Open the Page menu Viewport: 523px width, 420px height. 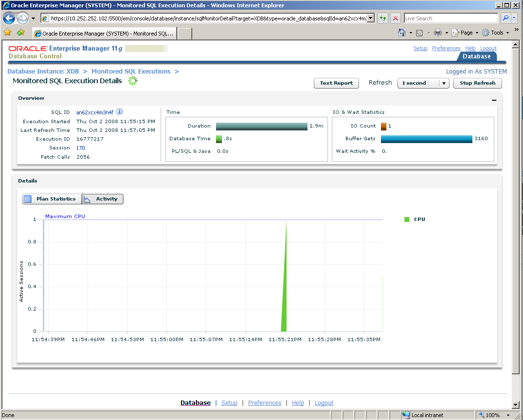[x=465, y=33]
